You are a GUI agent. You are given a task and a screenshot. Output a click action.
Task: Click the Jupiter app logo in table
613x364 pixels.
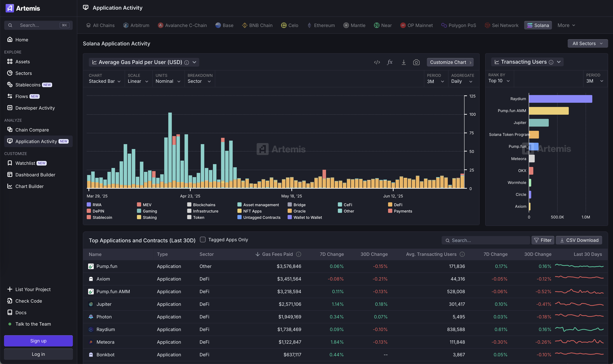[x=91, y=304]
